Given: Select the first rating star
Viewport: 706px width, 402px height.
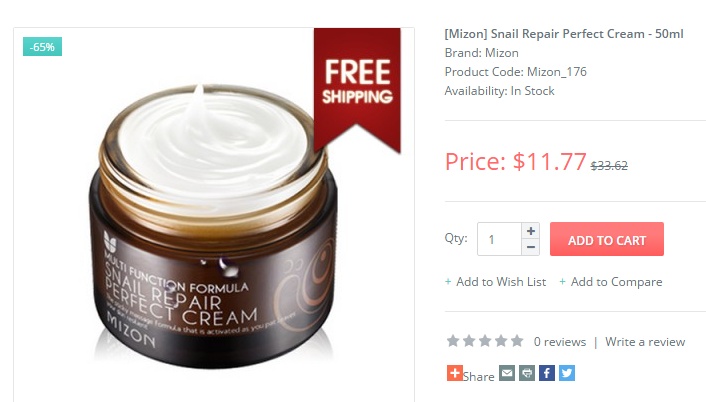Looking at the screenshot, I should 453,341.
